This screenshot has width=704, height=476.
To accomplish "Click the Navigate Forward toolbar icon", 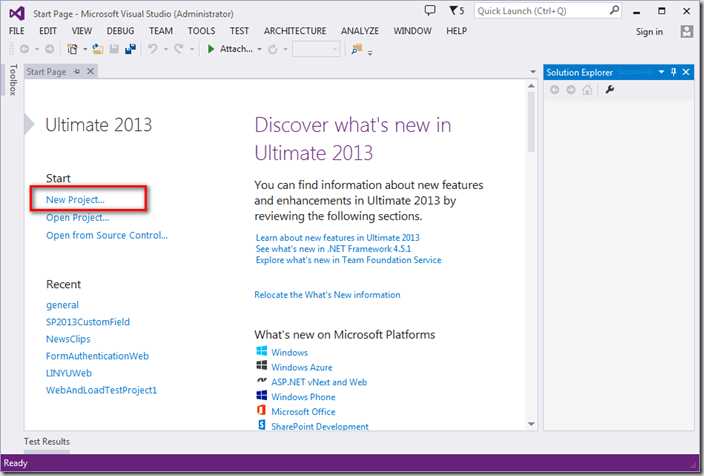I will pyautogui.click(x=50, y=49).
